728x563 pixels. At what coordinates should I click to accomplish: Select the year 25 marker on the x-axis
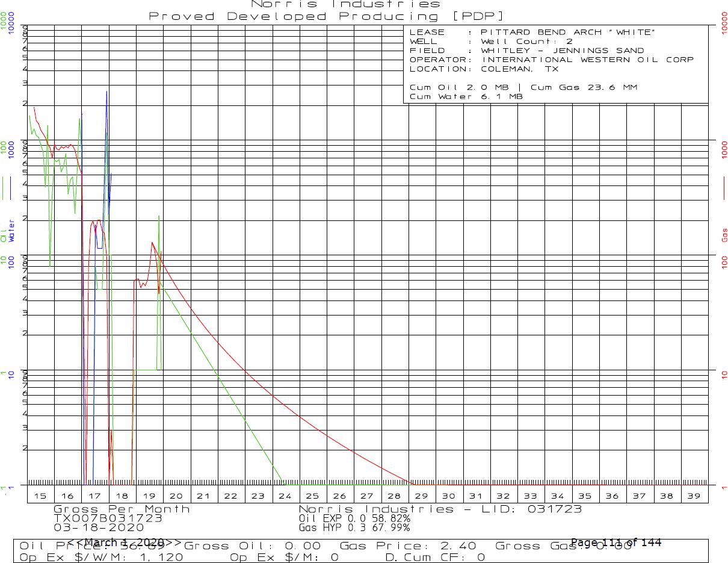coord(312,496)
